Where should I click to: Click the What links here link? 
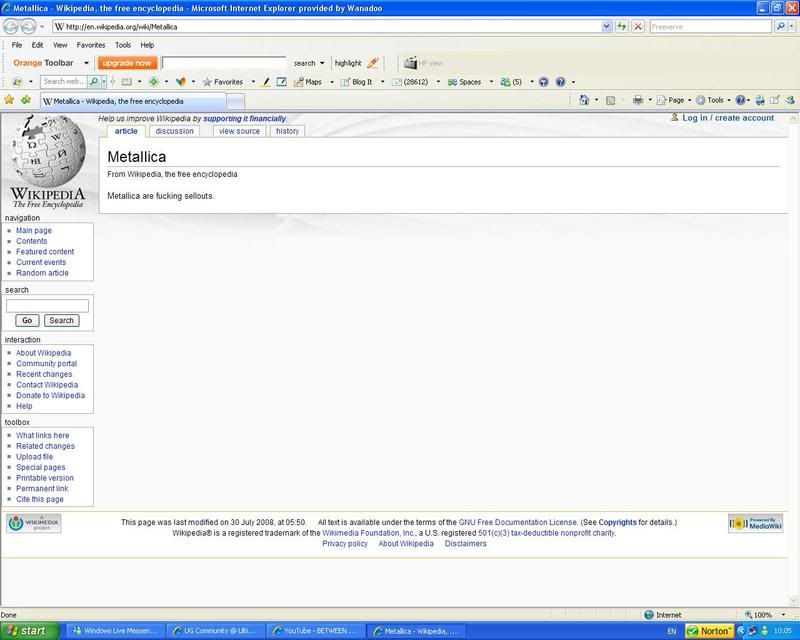[x=42, y=435]
